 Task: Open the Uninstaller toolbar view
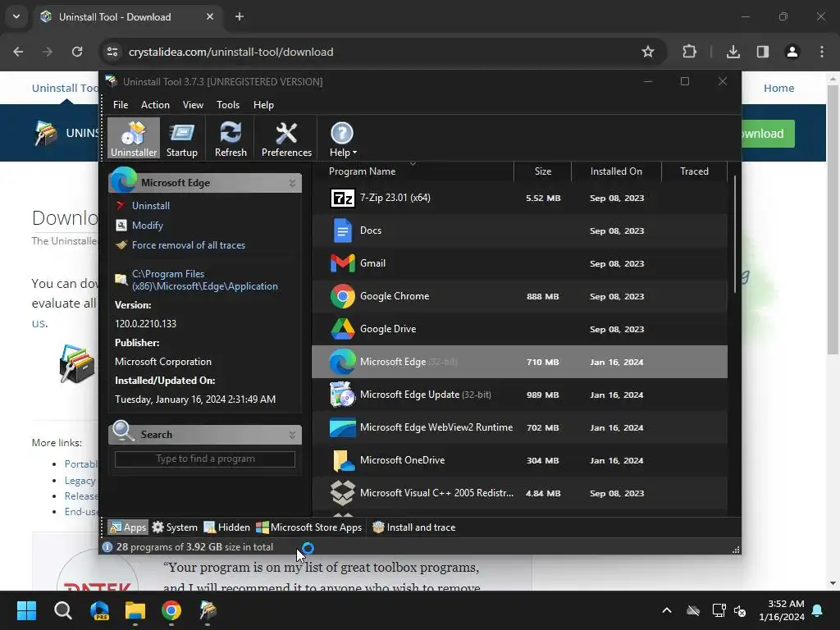(134, 138)
